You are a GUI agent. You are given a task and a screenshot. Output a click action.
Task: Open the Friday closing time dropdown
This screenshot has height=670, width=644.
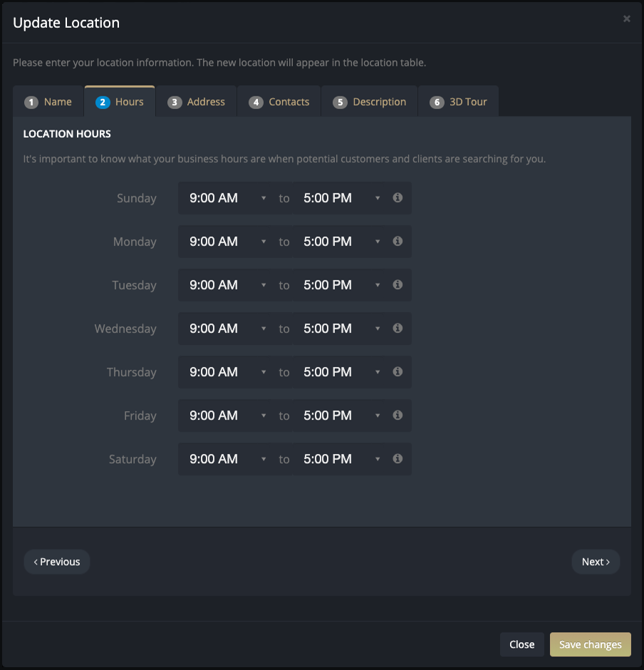click(338, 416)
